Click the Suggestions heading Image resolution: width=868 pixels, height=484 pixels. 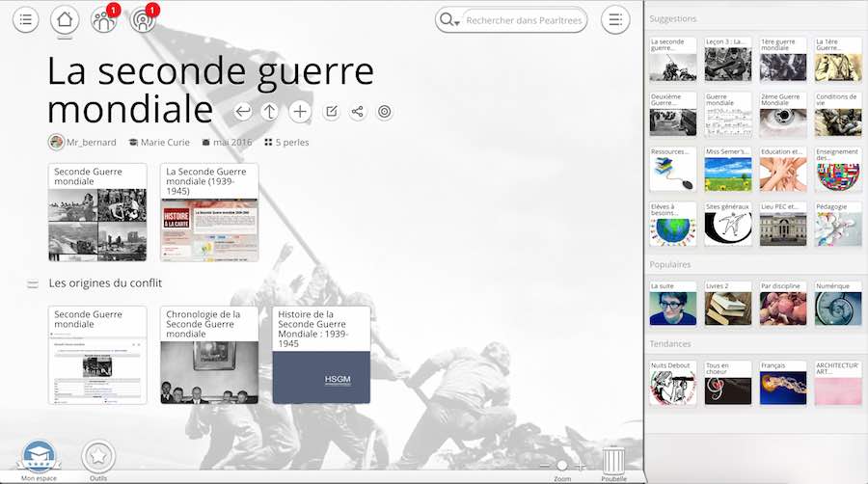pyautogui.click(x=672, y=19)
